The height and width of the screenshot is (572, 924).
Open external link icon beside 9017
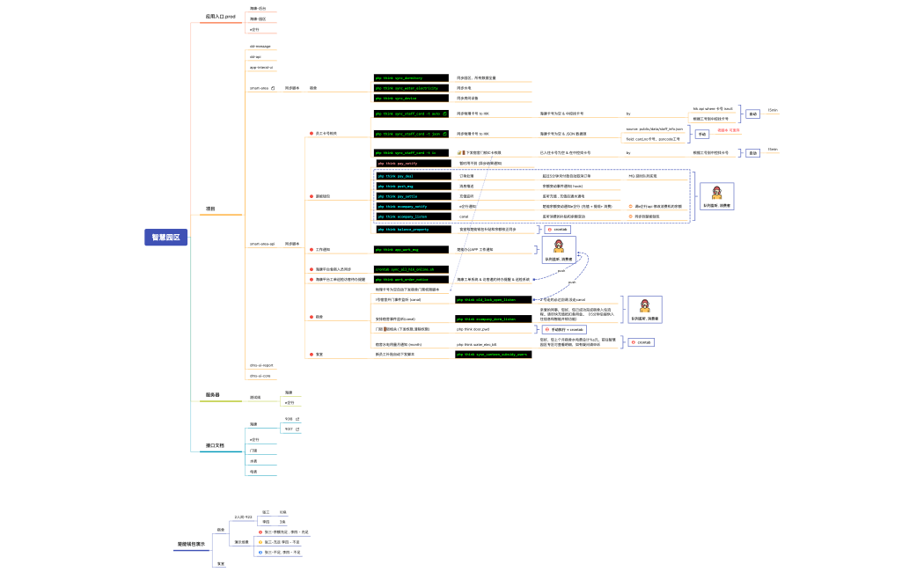pyautogui.click(x=297, y=429)
